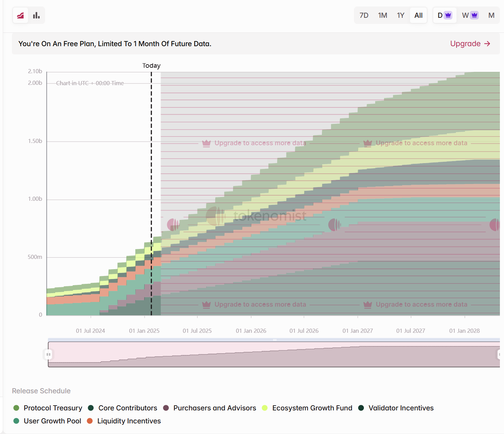Select the 1M time range
This screenshot has width=504, height=434.
[382, 15]
